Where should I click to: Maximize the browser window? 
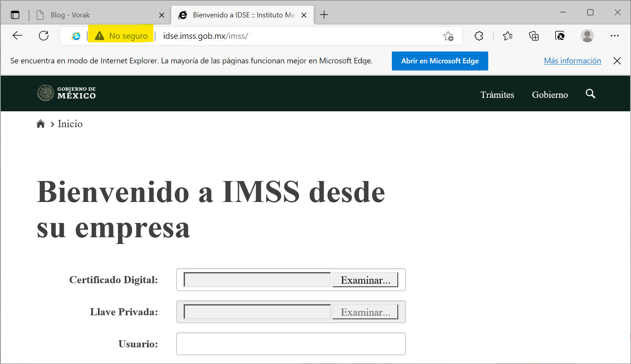pos(590,12)
